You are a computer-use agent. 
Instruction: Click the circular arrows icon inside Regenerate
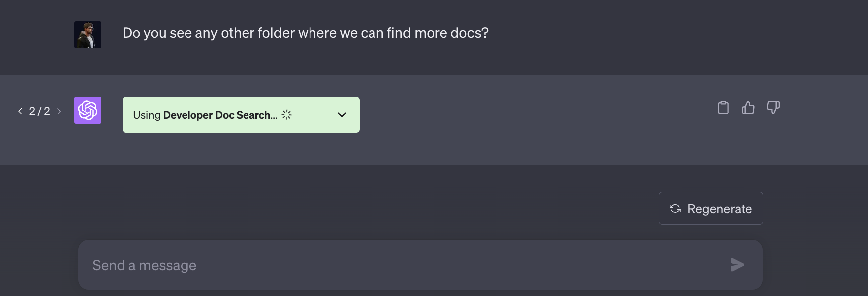click(x=675, y=209)
